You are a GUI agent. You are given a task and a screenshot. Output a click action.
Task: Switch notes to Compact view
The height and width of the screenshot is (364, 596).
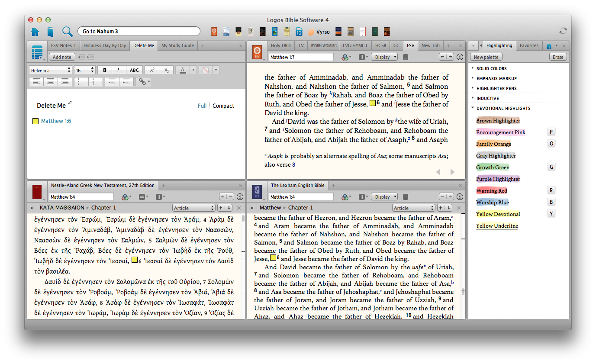point(223,106)
